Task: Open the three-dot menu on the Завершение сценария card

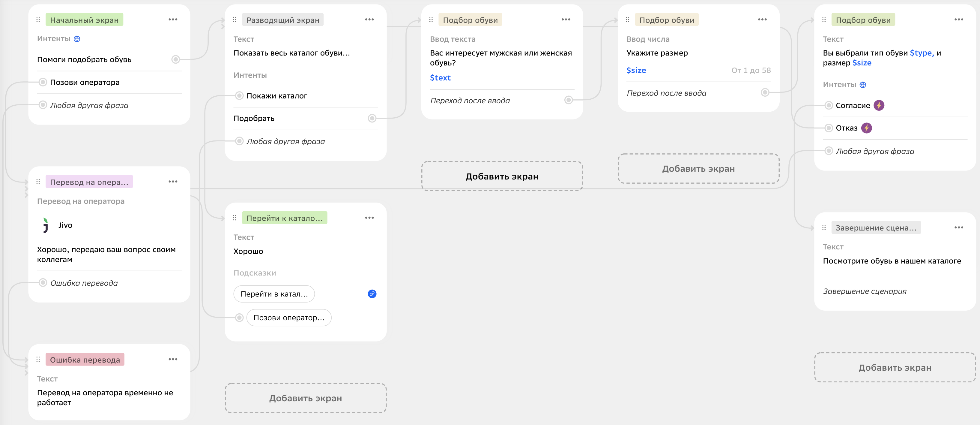Action: pyautogui.click(x=959, y=228)
